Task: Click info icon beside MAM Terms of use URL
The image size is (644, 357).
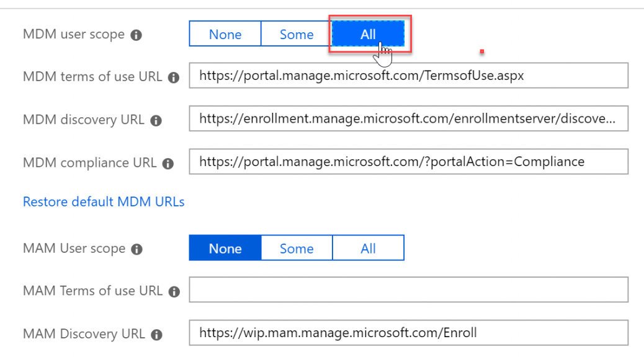Action: (174, 292)
